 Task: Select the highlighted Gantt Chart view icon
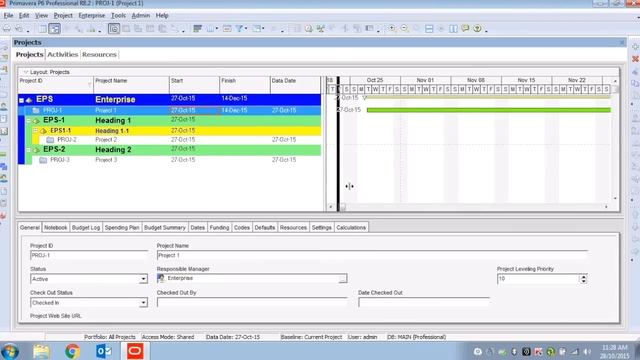coord(54,29)
